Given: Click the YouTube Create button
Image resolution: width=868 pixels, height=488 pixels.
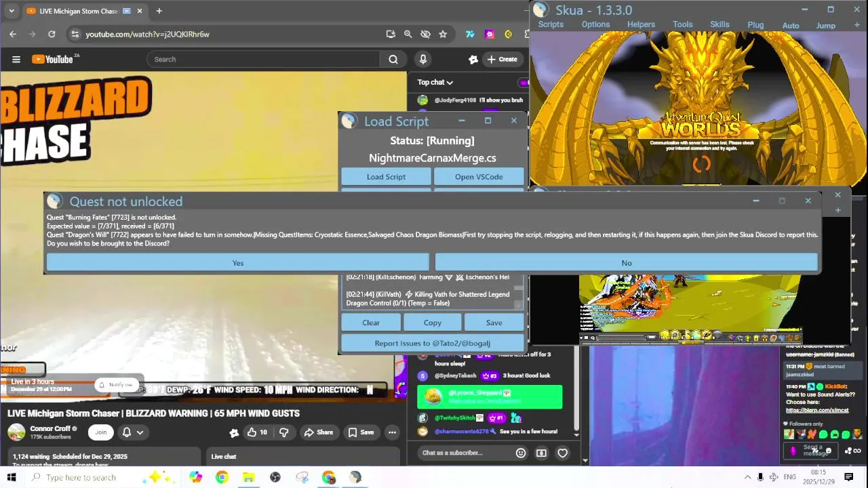Looking at the screenshot, I should [502, 60].
